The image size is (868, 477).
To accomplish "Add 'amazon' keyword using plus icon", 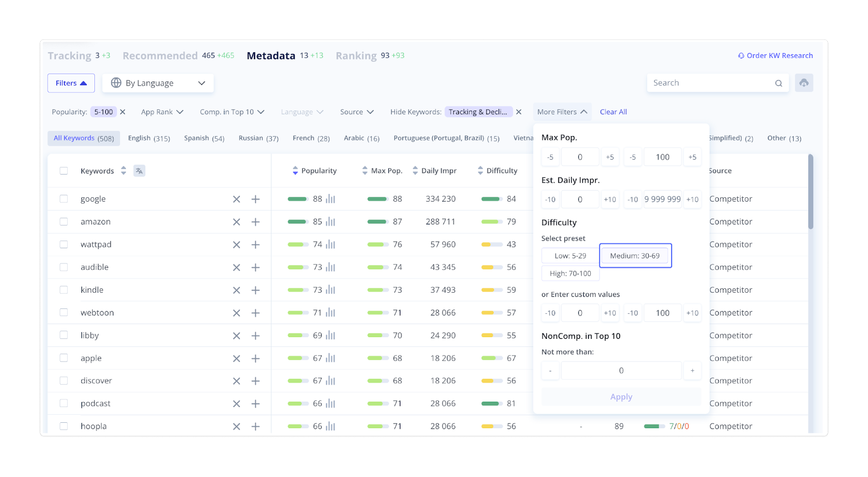I will coord(256,222).
